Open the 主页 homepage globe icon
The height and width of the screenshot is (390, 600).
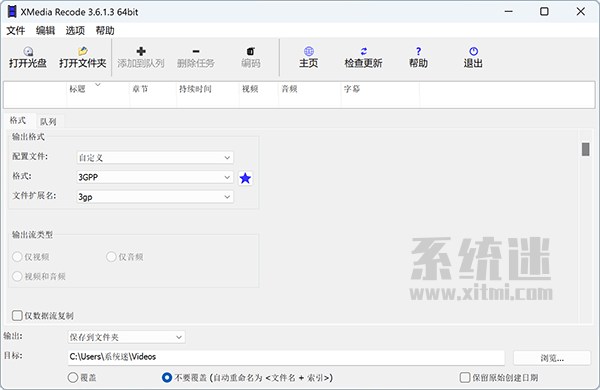(x=309, y=51)
